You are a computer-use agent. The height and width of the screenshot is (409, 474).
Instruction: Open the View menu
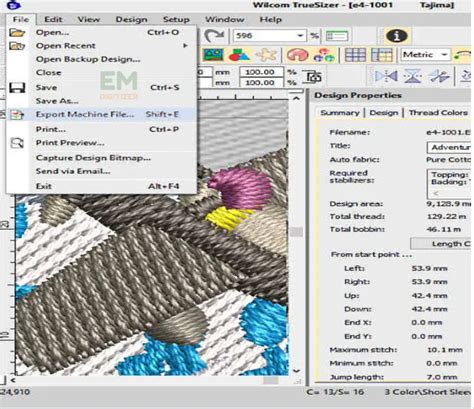pyautogui.click(x=89, y=20)
